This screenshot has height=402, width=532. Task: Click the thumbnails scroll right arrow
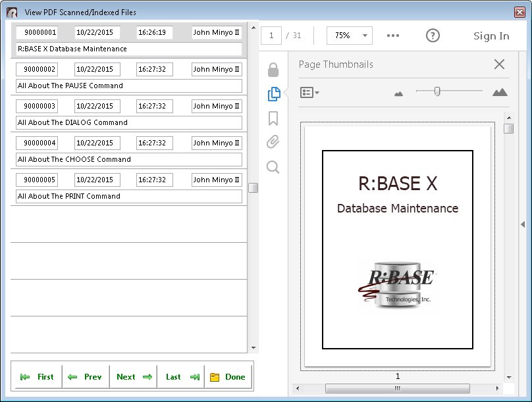coord(497,388)
